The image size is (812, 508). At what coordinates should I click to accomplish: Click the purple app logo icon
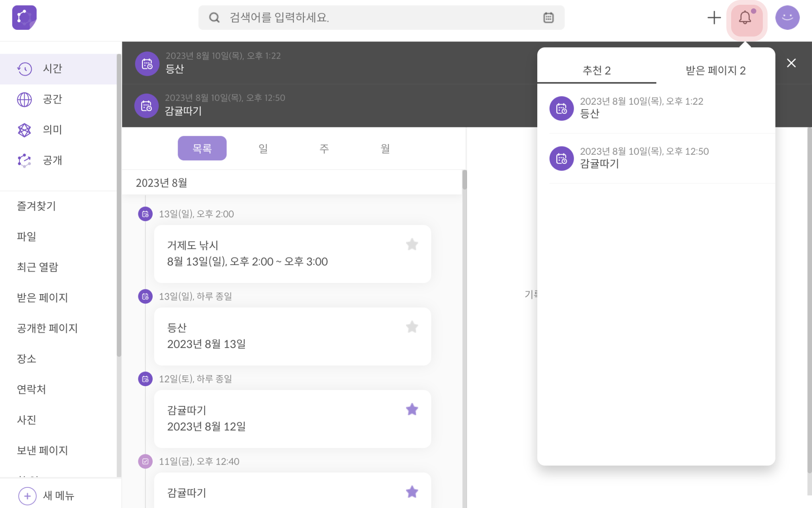(x=24, y=17)
